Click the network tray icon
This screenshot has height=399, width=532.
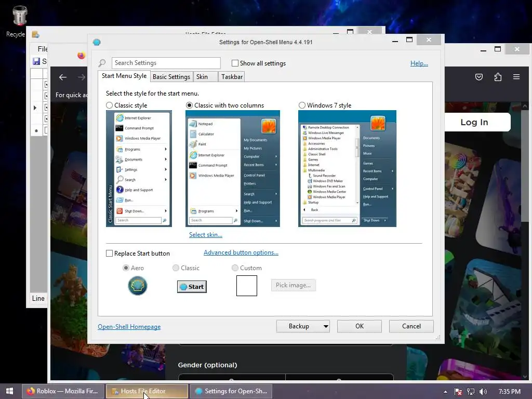[x=471, y=392]
